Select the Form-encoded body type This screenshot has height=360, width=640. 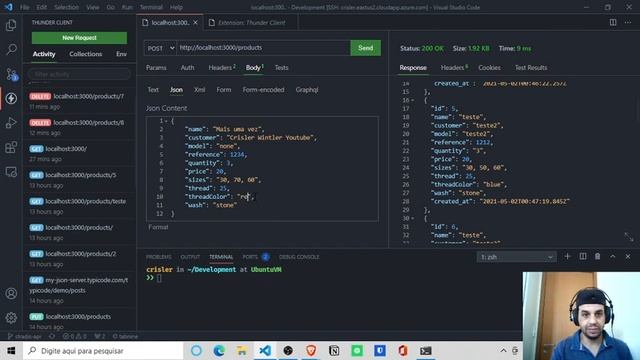coord(263,90)
